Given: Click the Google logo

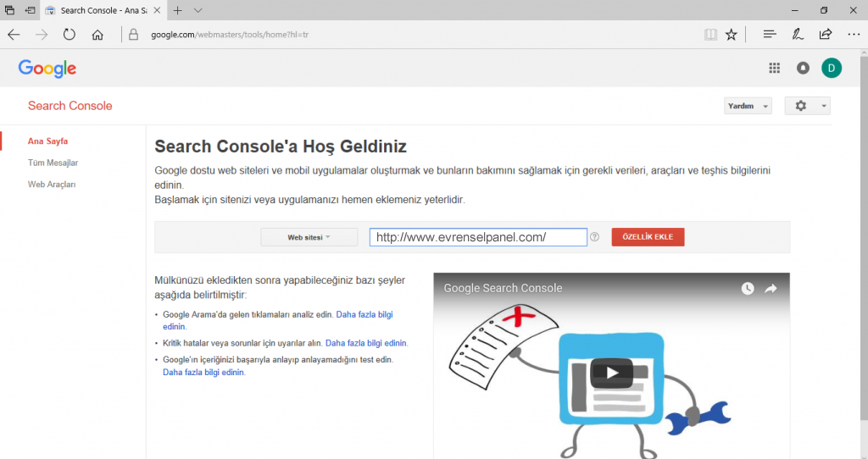Looking at the screenshot, I should tap(47, 69).
